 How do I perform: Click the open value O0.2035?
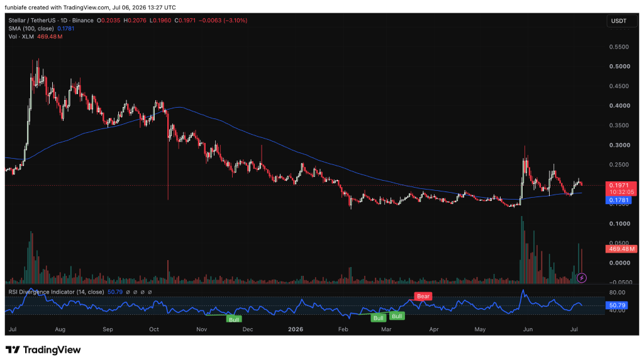coord(108,21)
